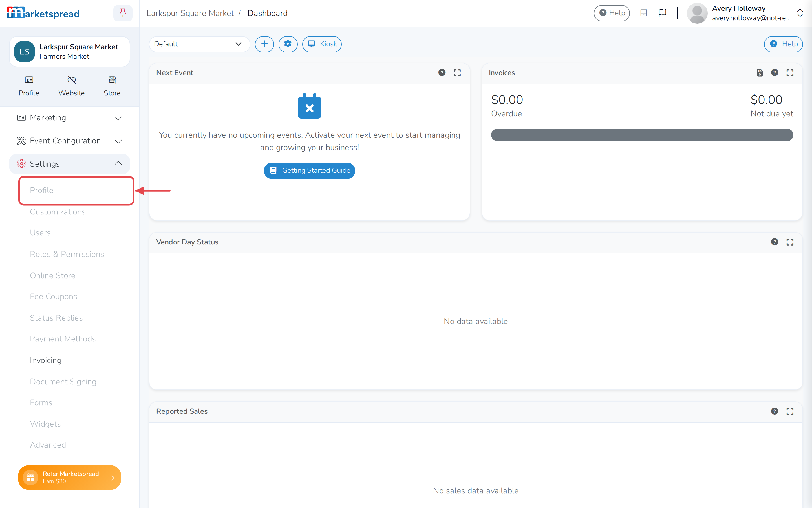The width and height of the screenshot is (812, 508).
Task: Click the $0.00 Overdue amount
Action: click(507, 99)
